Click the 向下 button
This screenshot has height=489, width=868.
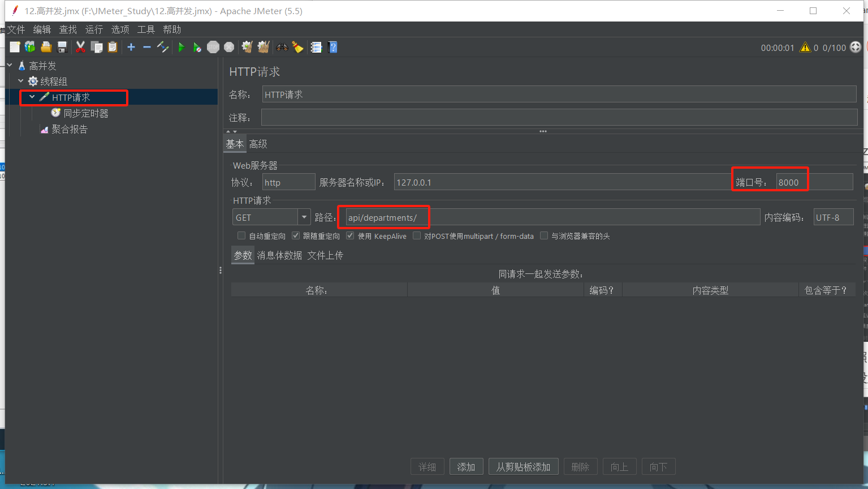tap(658, 467)
